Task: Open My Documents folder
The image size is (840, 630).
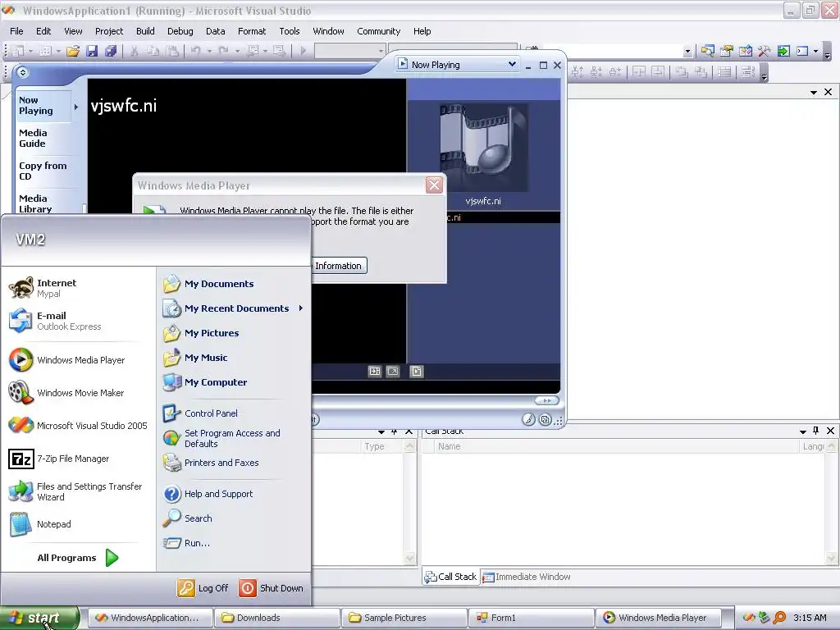Action: pos(208,283)
